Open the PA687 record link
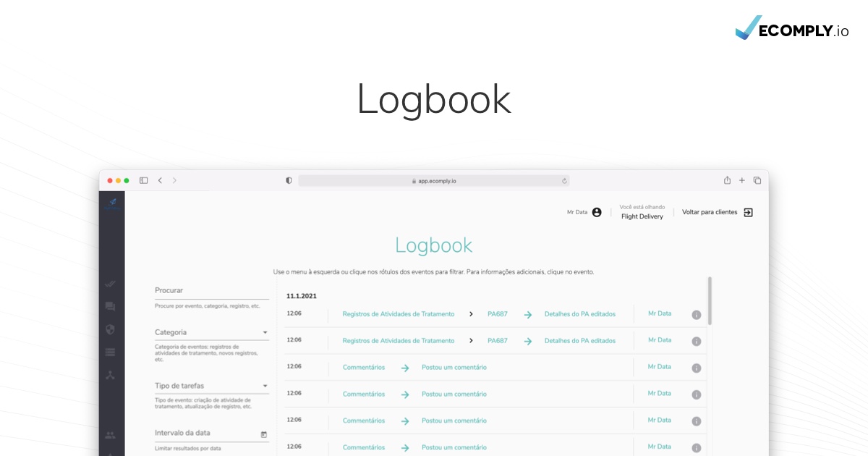Screen dimensions: 868x456 click(498, 314)
